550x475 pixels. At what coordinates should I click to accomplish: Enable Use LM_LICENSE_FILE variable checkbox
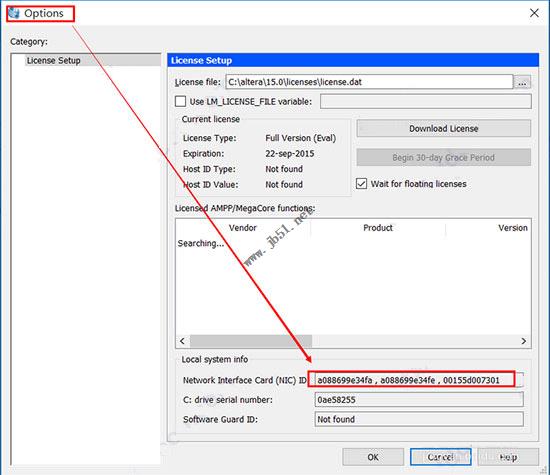click(180, 102)
